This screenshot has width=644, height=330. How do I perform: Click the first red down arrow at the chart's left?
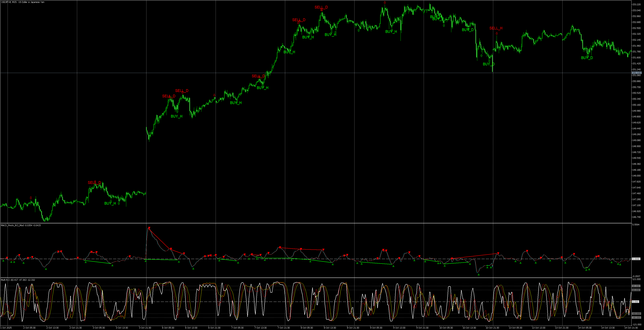point(31,198)
